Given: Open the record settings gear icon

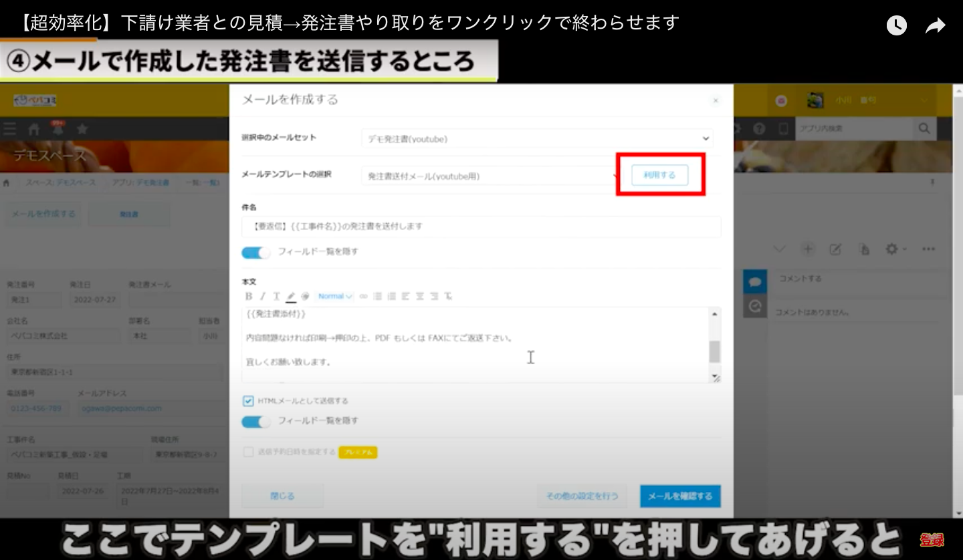Looking at the screenshot, I should click(891, 249).
